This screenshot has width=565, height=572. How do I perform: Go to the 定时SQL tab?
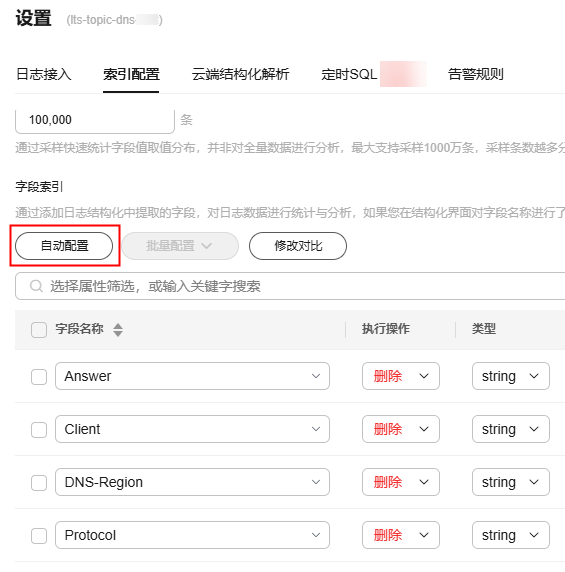(x=349, y=74)
